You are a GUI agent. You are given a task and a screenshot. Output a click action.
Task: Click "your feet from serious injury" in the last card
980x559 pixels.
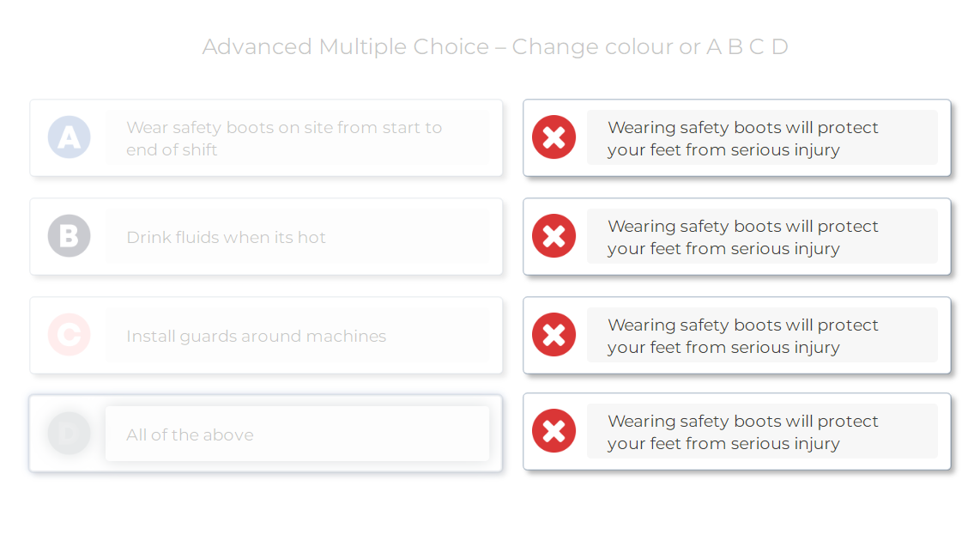723,444
